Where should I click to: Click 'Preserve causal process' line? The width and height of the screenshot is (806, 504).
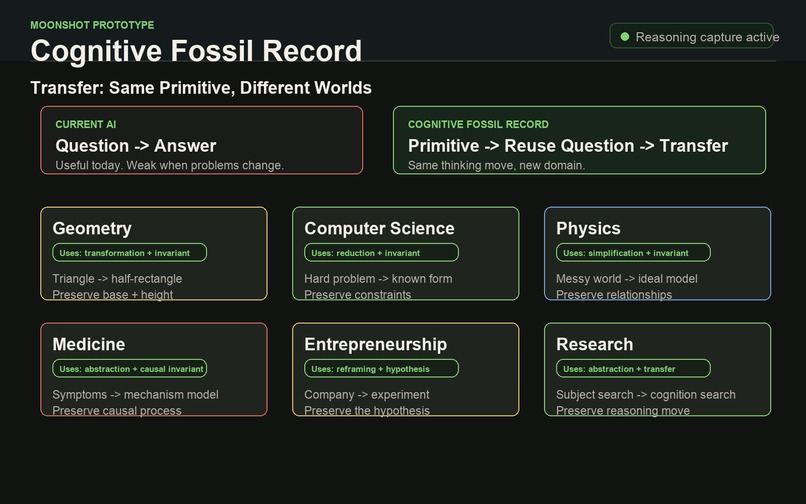[117, 410]
